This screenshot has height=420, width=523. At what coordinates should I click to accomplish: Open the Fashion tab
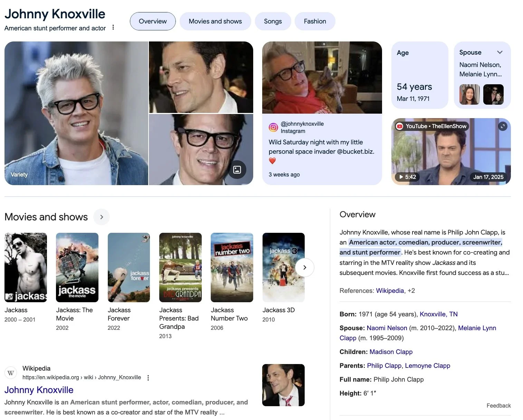click(x=315, y=21)
